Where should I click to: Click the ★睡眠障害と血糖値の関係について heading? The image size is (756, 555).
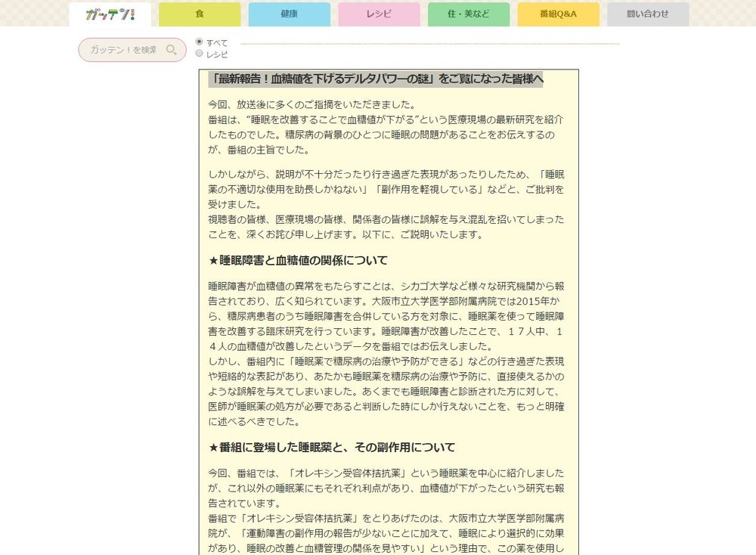coord(298,260)
